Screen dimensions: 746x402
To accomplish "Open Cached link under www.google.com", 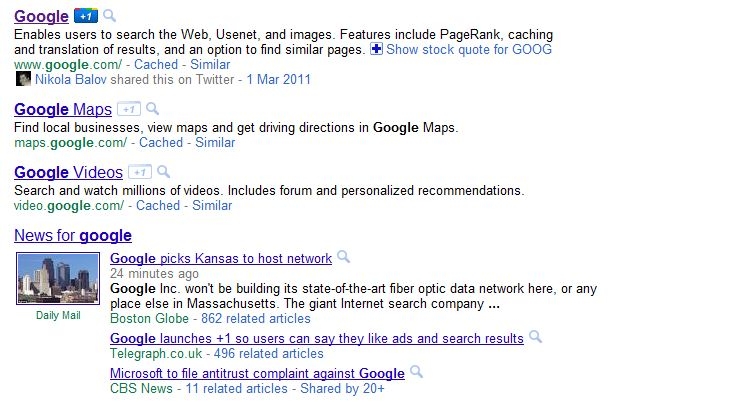I will click(x=156, y=65).
